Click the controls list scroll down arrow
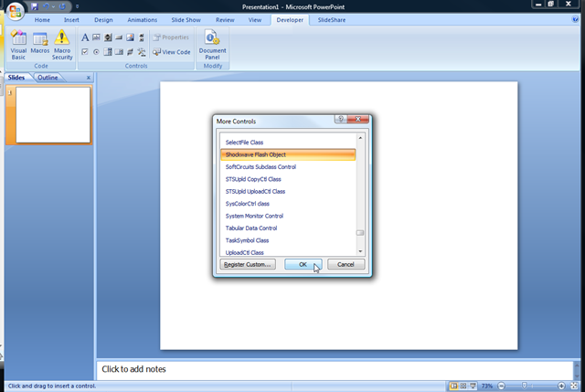The image size is (585, 392). pyautogui.click(x=360, y=251)
